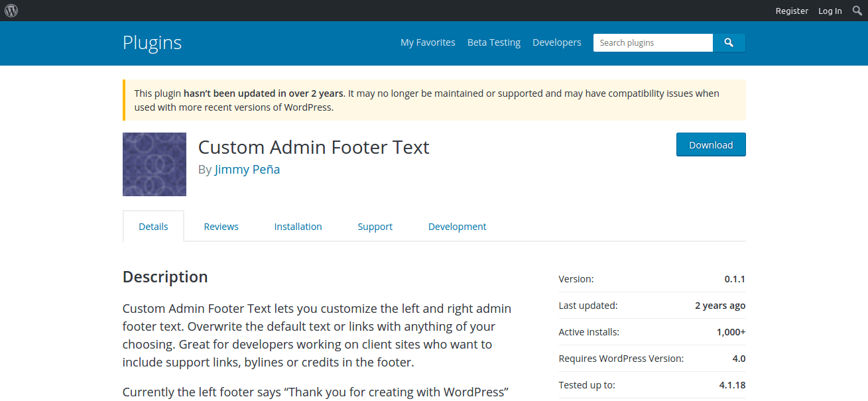868x401 pixels.
Task: Go to the Plugins home heading
Action: coord(152,42)
